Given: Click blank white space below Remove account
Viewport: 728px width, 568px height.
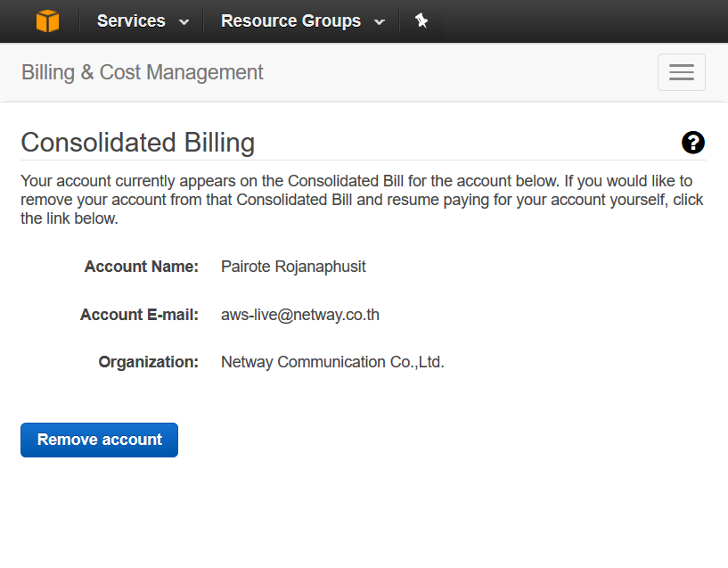Looking at the screenshot, I should coord(356,517).
